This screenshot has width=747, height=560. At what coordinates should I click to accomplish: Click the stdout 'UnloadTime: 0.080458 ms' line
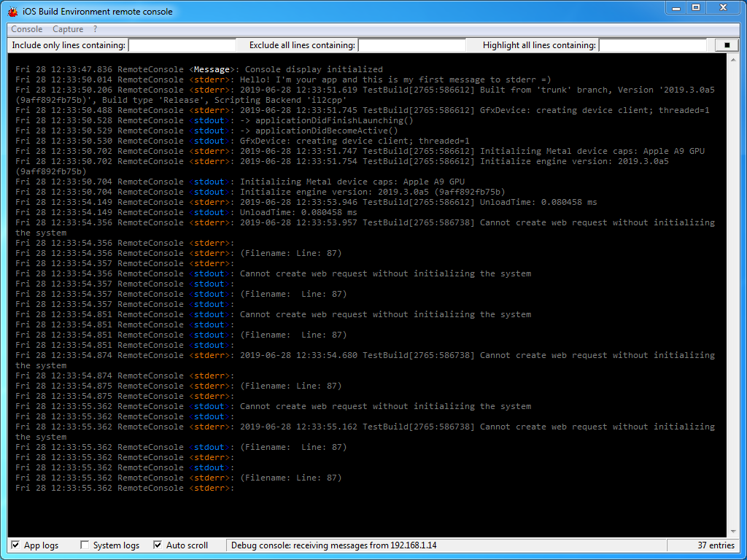tap(186, 212)
